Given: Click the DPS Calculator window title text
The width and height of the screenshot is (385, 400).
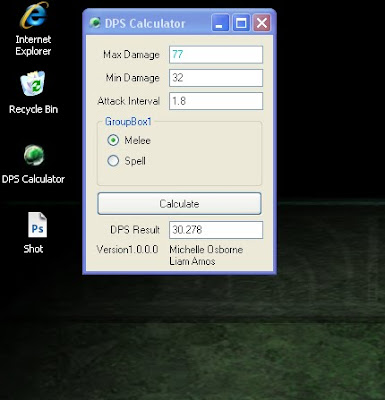Looking at the screenshot, I should (x=145, y=23).
